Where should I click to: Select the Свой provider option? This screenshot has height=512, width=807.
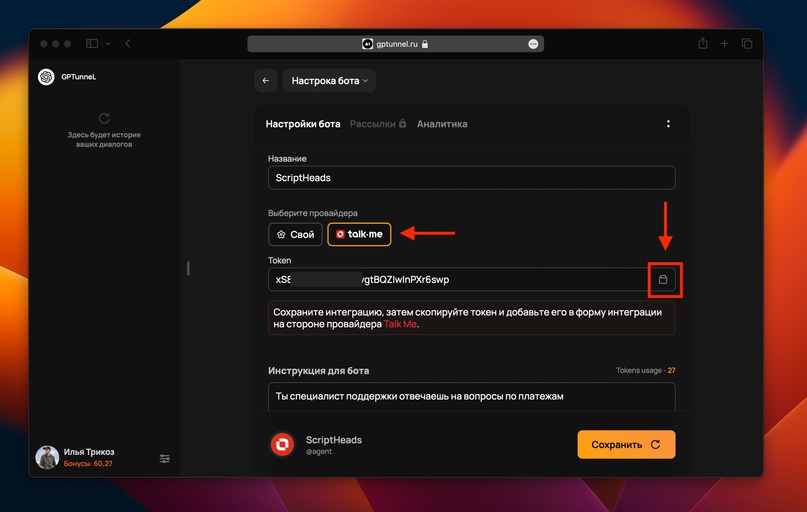(295, 234)
